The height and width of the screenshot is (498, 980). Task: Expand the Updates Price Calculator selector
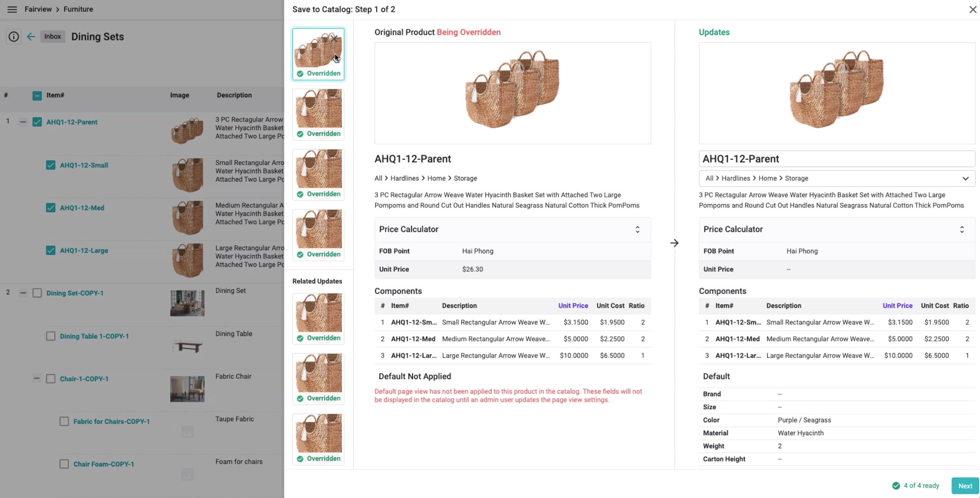[962, 229]
